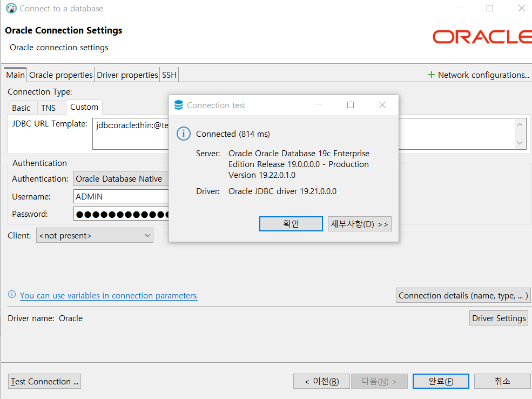
Task: Open the Driver properties tab
Action: point(127,75)
